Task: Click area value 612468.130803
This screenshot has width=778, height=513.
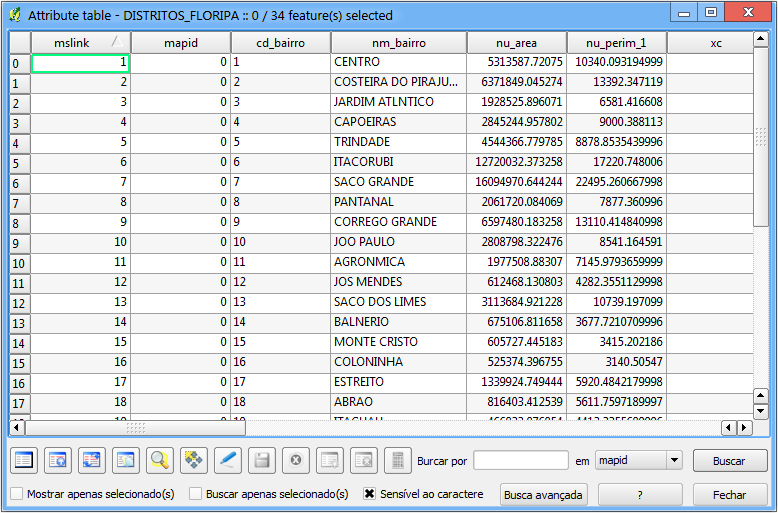Action: tap(517, 282)
